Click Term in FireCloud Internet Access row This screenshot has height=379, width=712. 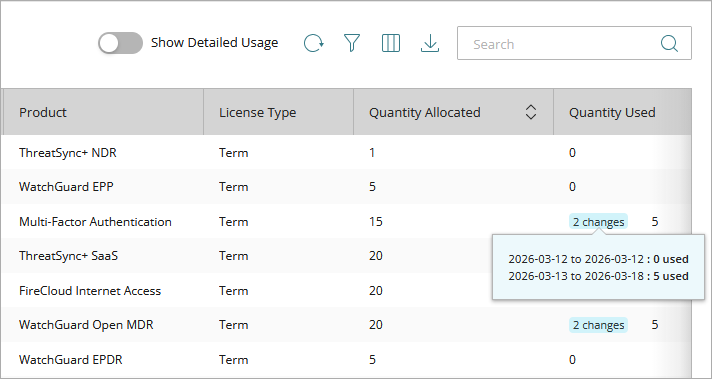[x=233, y=290]
